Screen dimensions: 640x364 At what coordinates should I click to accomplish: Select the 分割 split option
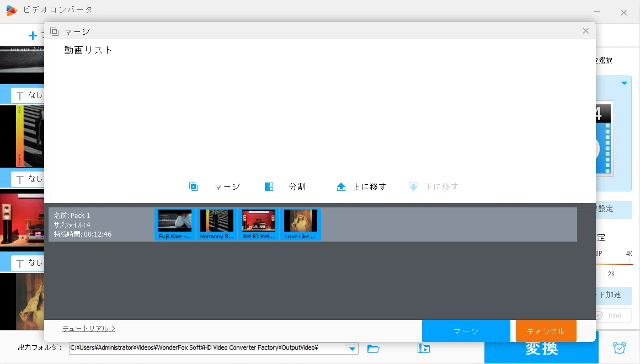(x=297, y=187)
